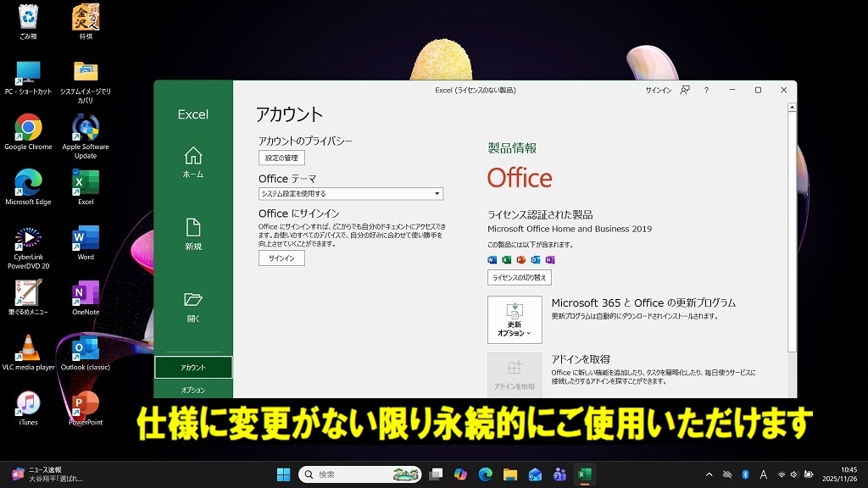Show hidden system tray icons chevron
The height and width of the screenshot is (488, 868).
point(709,474)
